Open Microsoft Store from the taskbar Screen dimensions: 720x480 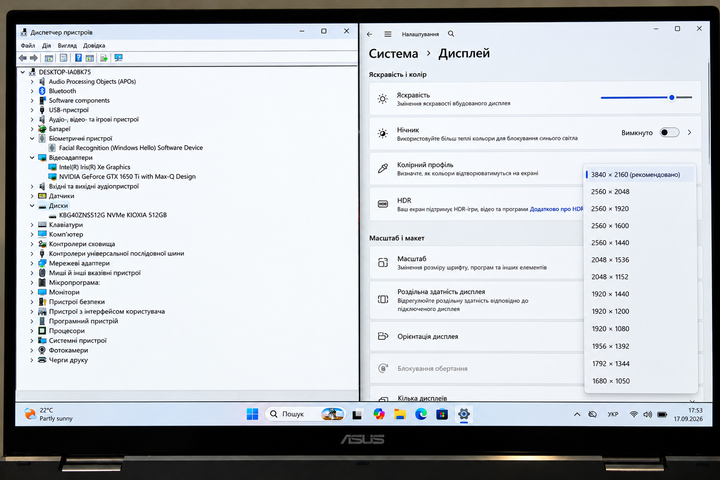tap(442, 414)
